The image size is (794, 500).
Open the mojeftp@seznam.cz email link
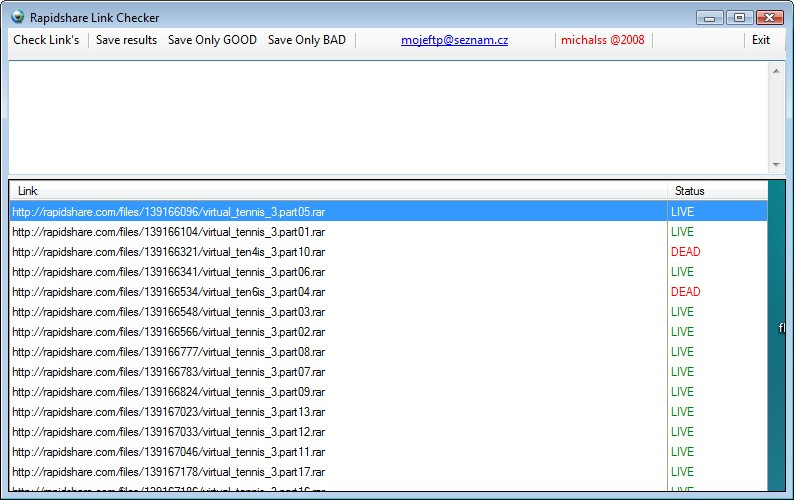click(454, 40)
